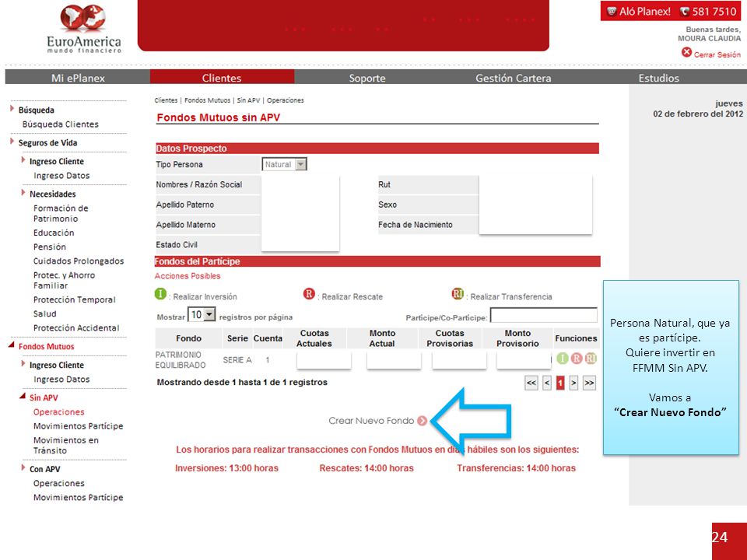The width and height of the screenshot is (747, 560).
Task: Click the red R legend icon for Realizar Rescate
Action: 309,294
